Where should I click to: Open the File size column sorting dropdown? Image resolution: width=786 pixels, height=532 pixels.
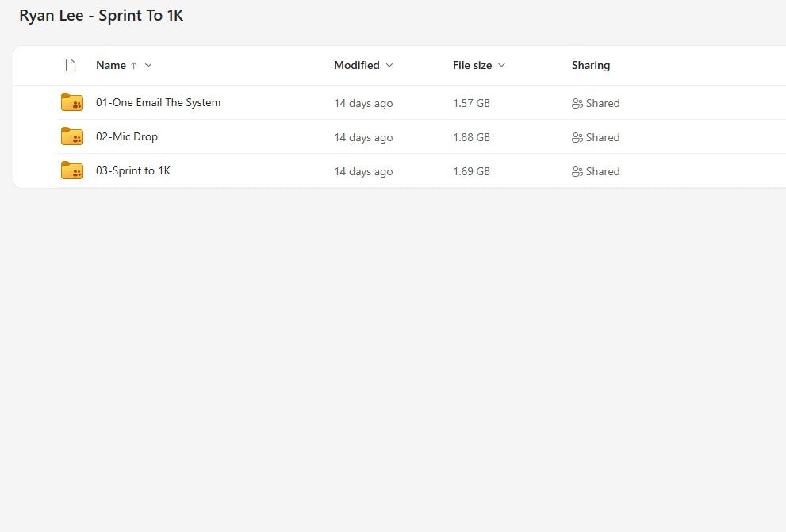(x=502, y=65)
